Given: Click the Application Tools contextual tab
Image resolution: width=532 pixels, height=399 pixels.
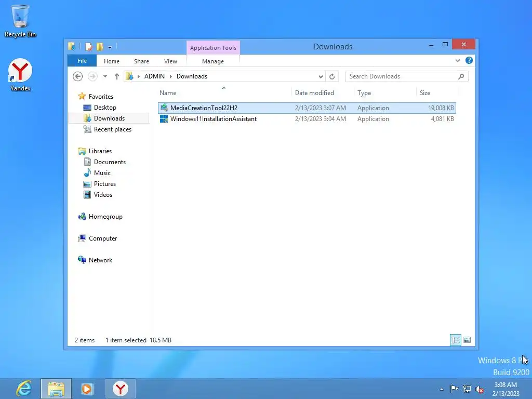Looking at the screenshot, I should tap(213, 48).
